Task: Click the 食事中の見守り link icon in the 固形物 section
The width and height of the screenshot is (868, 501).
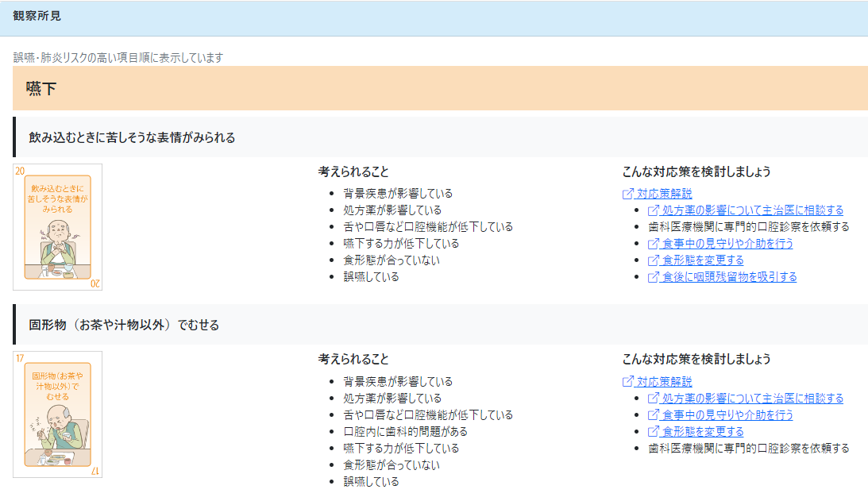Action: point(654,415)
